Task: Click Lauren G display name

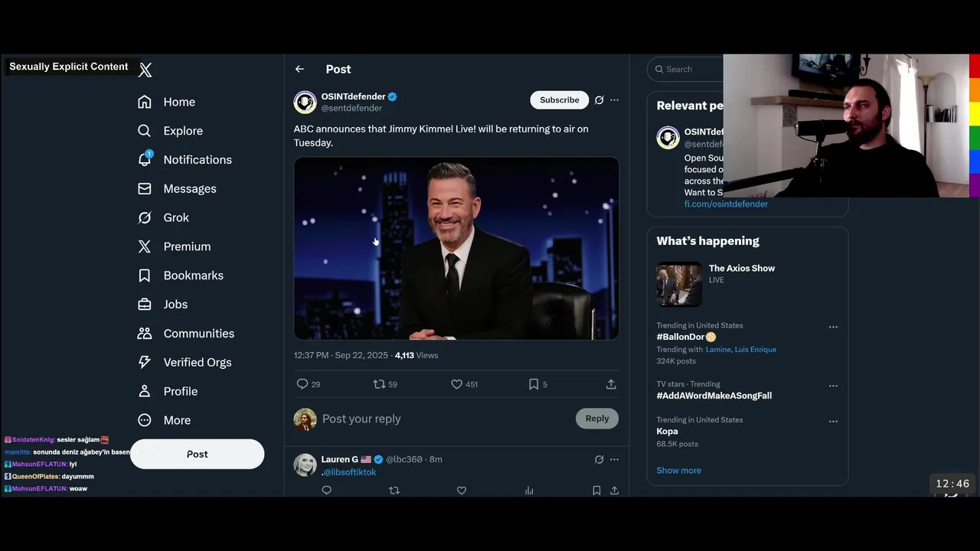Action: click(339, 459)
